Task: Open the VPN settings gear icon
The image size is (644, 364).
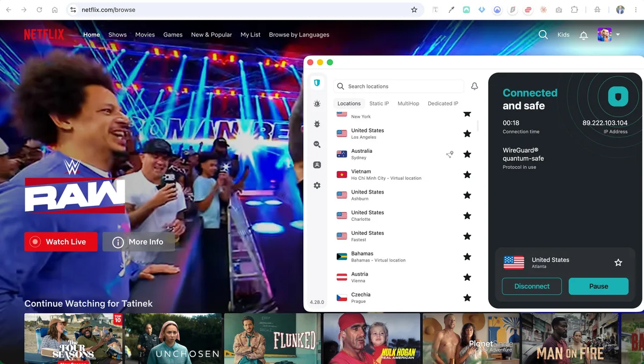Action: tap(317, 185)
